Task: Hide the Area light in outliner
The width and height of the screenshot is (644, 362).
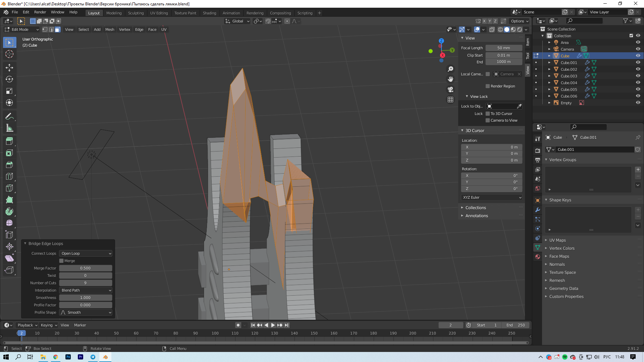Action: 638,43
